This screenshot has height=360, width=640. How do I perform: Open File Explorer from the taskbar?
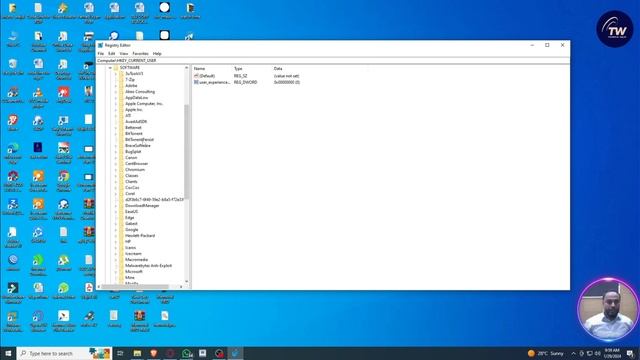137,353
